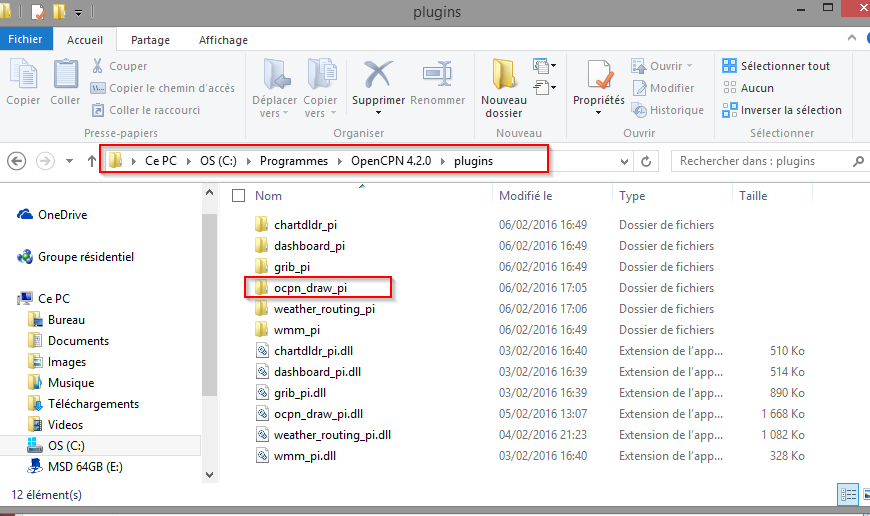Screen dimensions: 870x516
Task: Open Bureau in navigation pane
Action: point(56,320)
